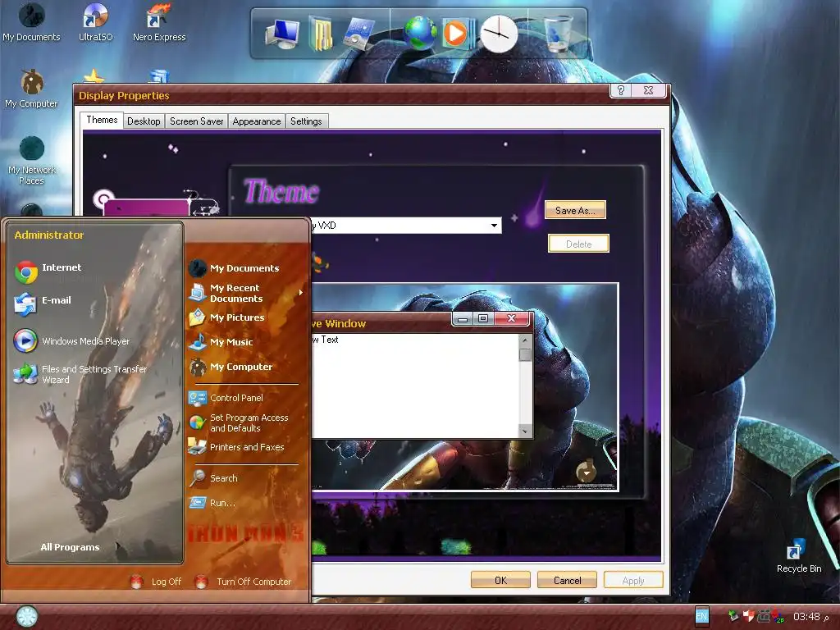
Task: Open Nero Express desktop shortcut
Action: (159, 22)
